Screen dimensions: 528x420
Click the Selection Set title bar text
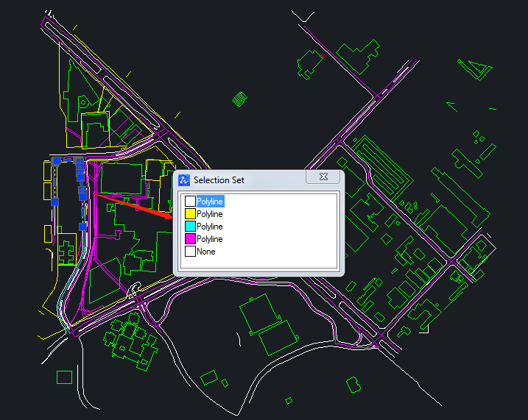(x=219, y=180)
